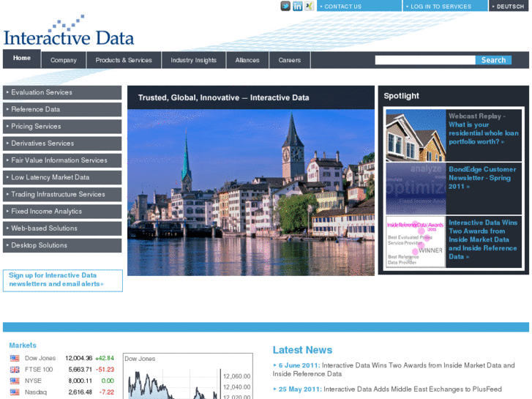Click the flag icon beside NYSE
532x399 pixels.
coord(15,381)
